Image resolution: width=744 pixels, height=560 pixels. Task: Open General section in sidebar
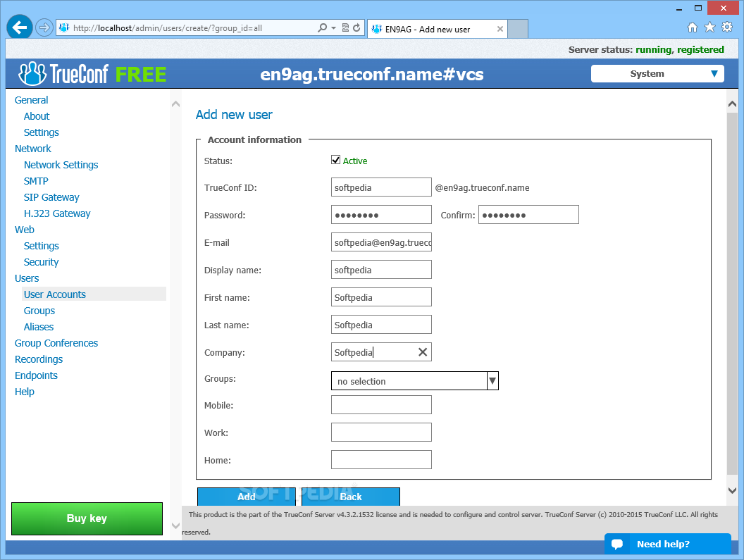[x=31, y=100]
